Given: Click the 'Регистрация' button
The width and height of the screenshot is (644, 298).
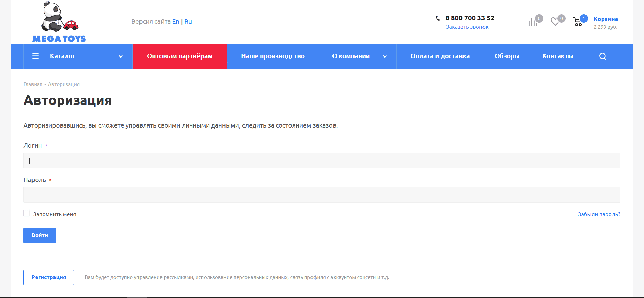Looking at the screenshot, I should [49, 277].
